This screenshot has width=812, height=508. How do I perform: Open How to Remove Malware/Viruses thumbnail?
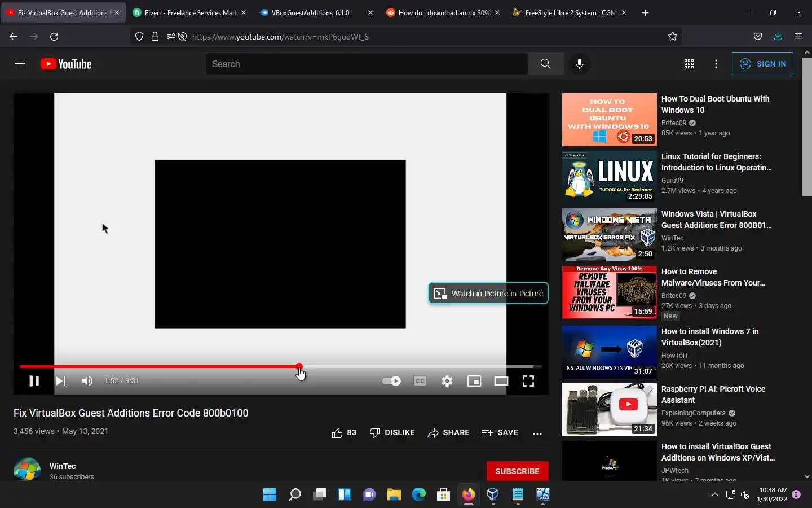click(610, 292)
